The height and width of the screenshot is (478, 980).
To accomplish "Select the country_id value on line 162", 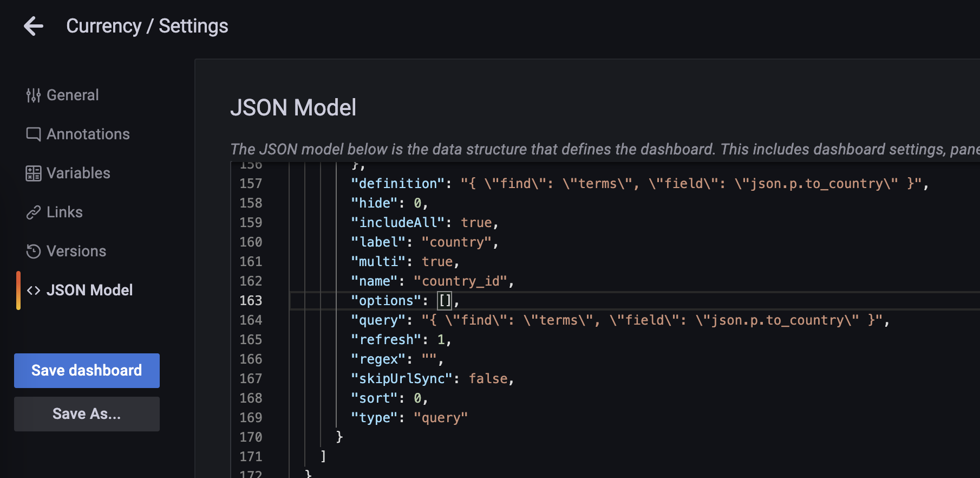I will pyautogui.click(x=462, y=281).
